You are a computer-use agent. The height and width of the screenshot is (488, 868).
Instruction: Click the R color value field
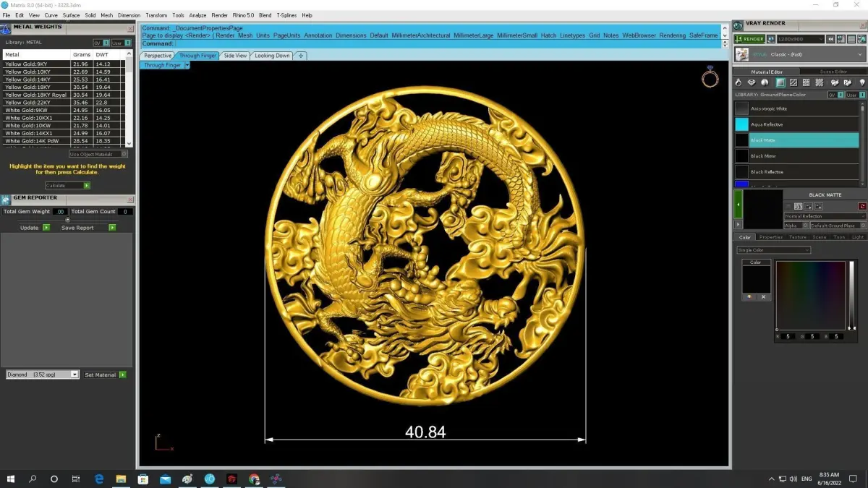(x=788, y=336)
